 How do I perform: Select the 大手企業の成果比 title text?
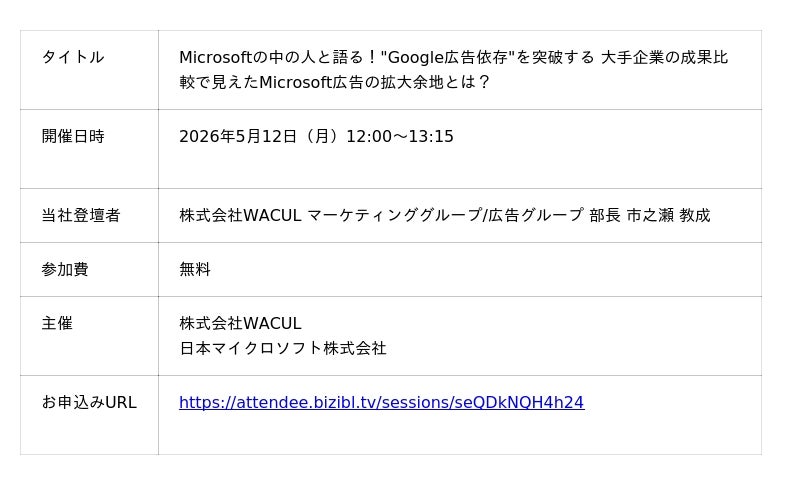coord(664,57)
